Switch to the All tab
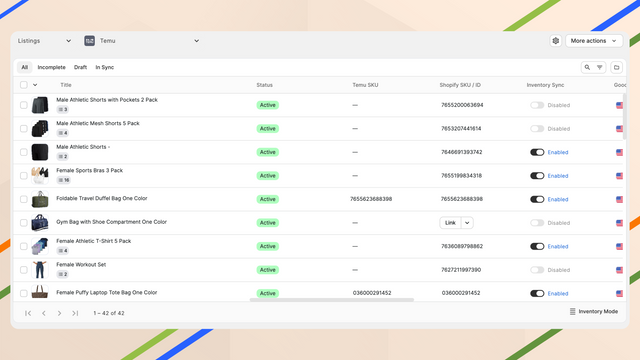The image size is (640, 360). [24, 67]
